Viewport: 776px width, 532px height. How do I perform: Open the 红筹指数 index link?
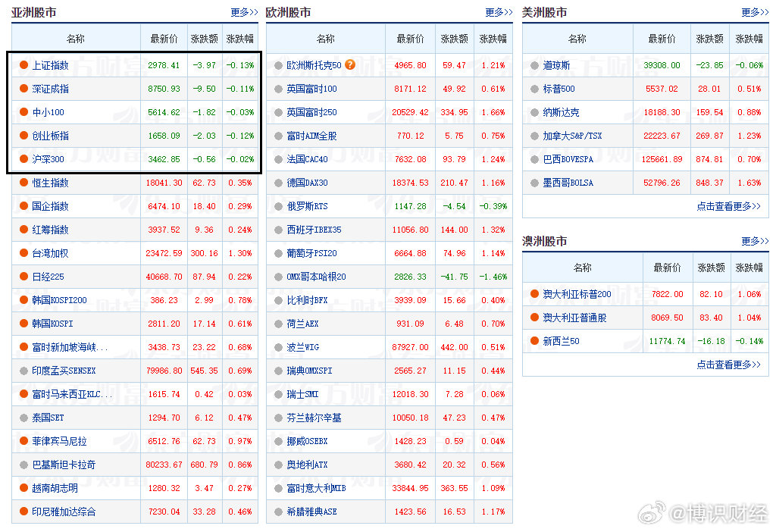click(x=51, y=230)
